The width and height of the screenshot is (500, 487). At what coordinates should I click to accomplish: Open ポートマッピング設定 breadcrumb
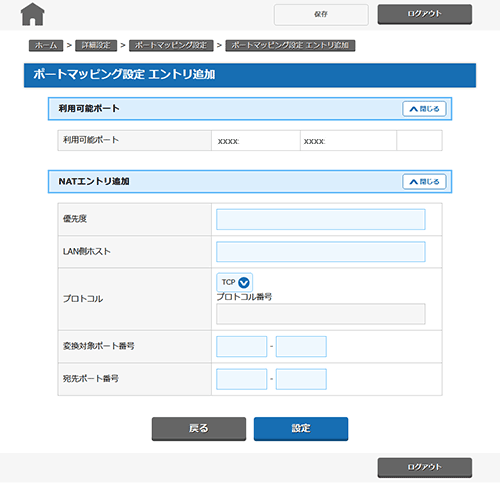pos(171,45)
